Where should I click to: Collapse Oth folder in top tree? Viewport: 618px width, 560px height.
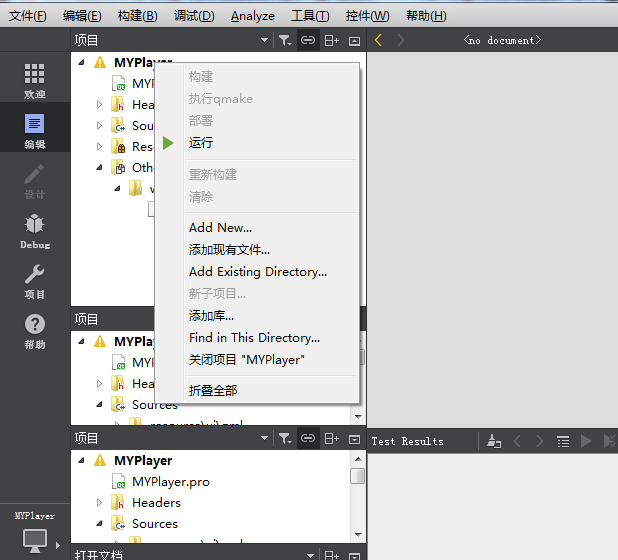pyautogui.click(x=99, y=167)
